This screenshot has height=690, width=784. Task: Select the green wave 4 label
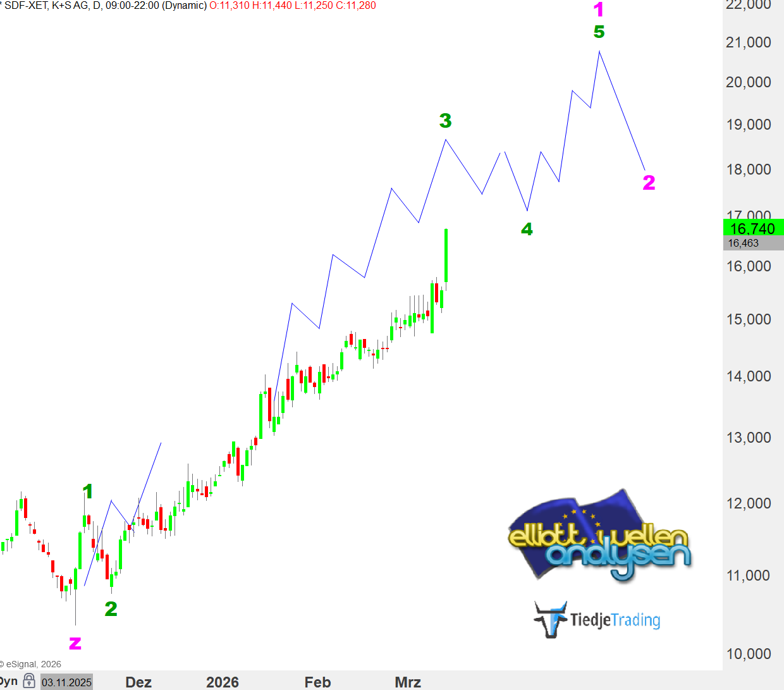pos(527,229)
